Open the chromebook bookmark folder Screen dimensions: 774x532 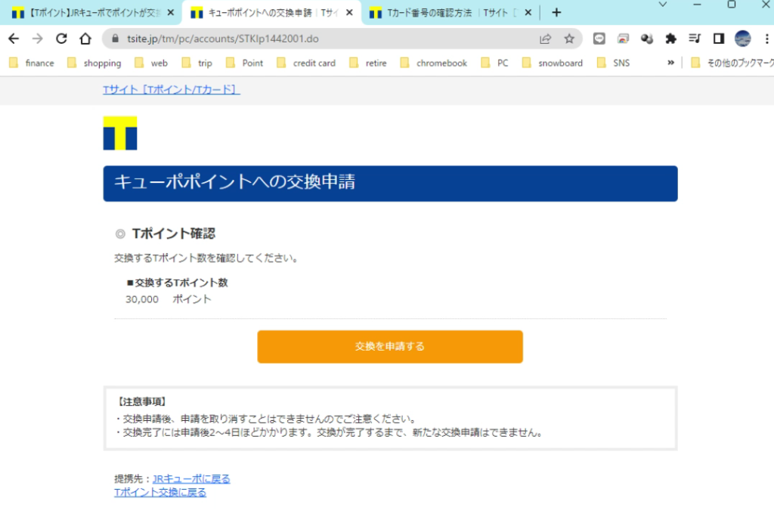click(434, 63)
